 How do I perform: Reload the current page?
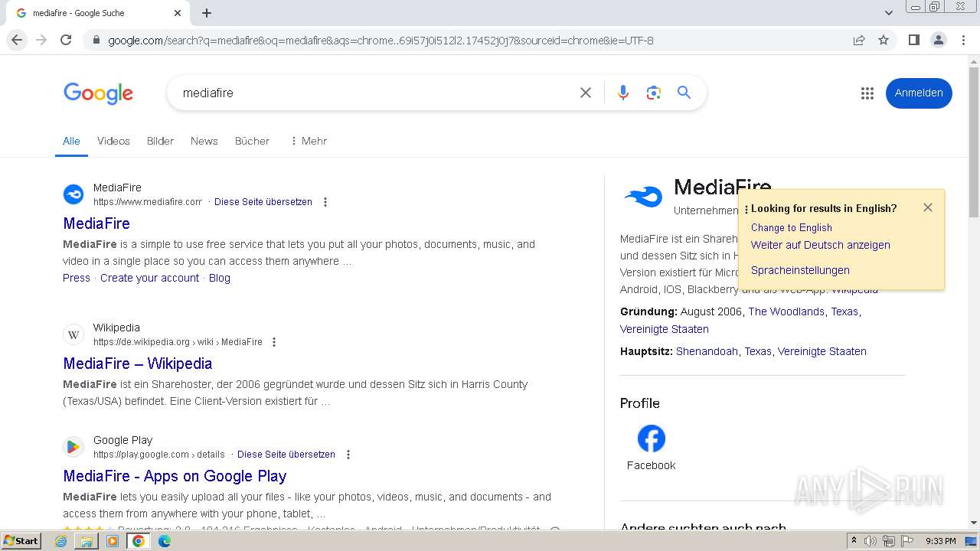pos(66,40)
